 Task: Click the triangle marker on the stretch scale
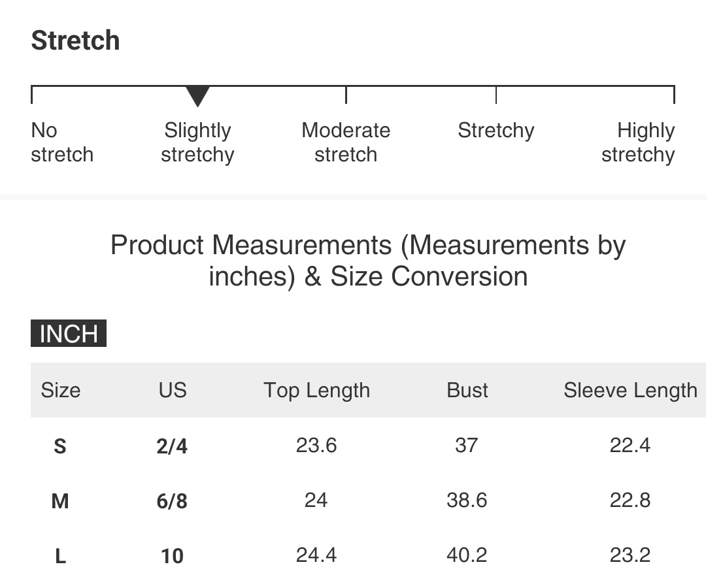click(197, 96)
